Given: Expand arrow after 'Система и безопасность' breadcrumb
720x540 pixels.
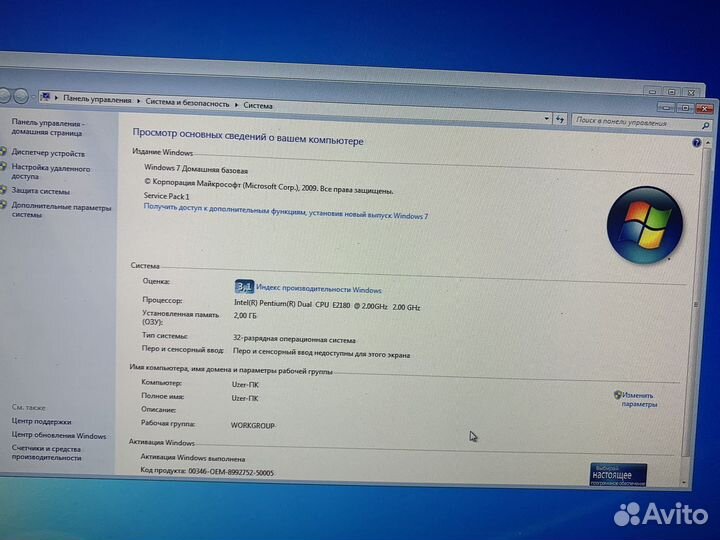Looking at the screenshot, I should click(x=236, y=105).
